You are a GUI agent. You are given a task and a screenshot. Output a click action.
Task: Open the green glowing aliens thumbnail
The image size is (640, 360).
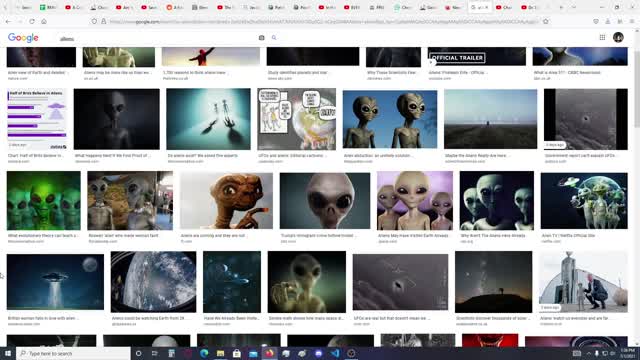click(x=44, y=201)
